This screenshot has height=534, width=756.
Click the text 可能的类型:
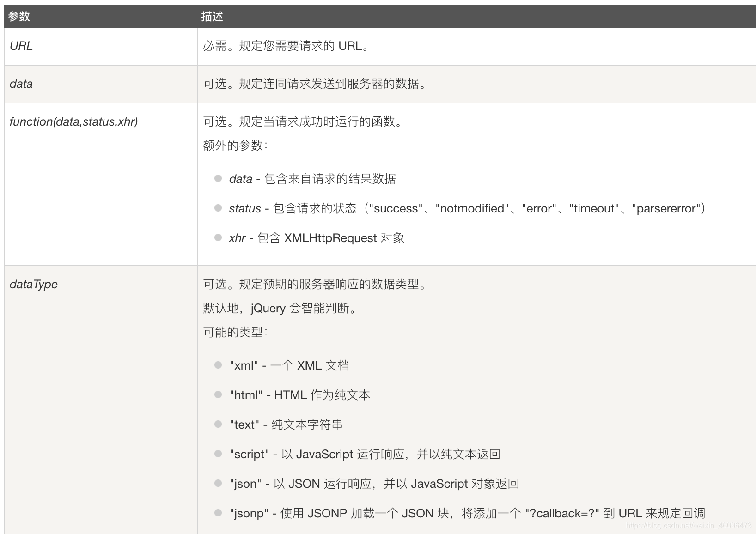(235, 332)
